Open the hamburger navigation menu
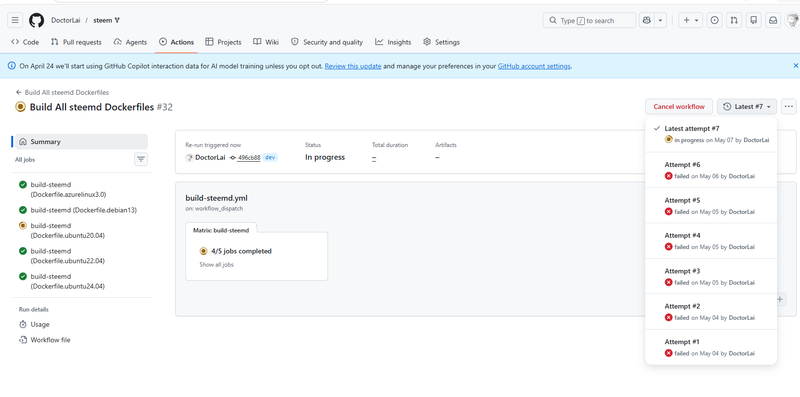Viewport: 800px width, 397px height. [15, 20]
